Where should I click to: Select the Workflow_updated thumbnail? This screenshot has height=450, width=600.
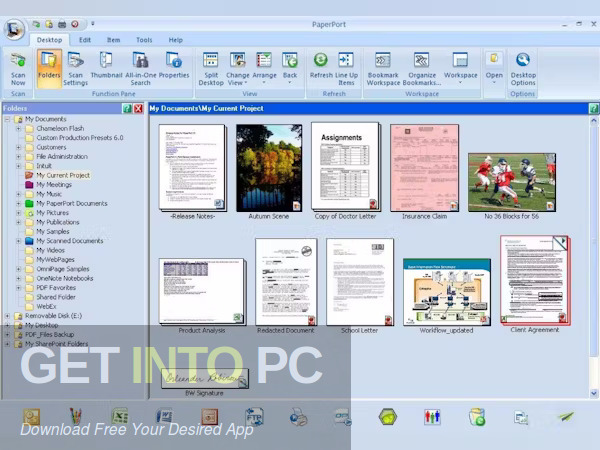[447, 292]
